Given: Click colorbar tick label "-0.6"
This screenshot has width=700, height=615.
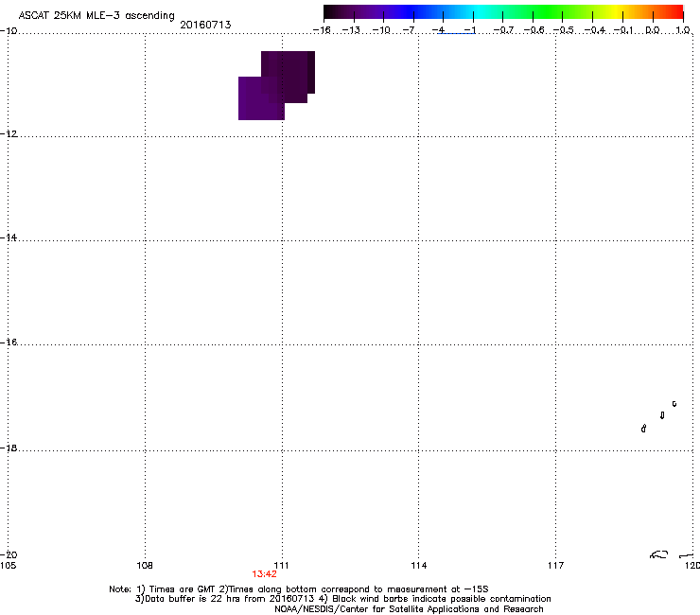Looking at the screenshot, I should (x=534, y=30).
